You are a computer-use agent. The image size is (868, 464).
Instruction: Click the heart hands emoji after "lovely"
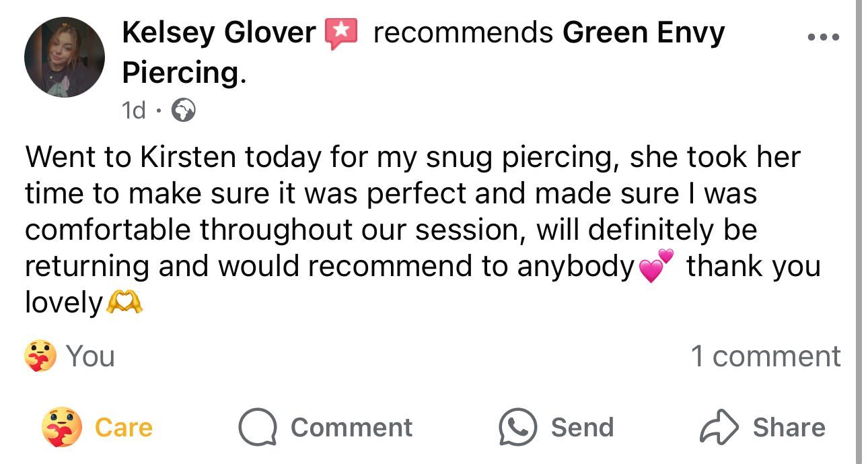coord(124,303)
